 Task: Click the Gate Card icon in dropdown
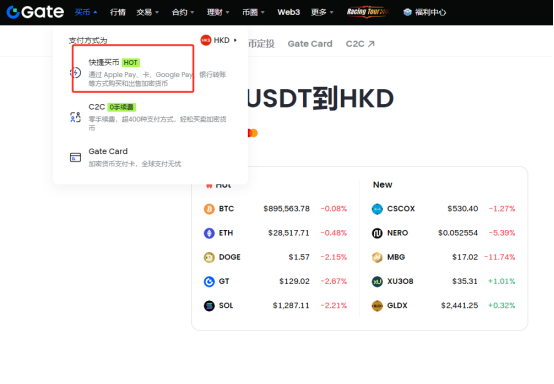pyautogui.click(x=75, y=157)
